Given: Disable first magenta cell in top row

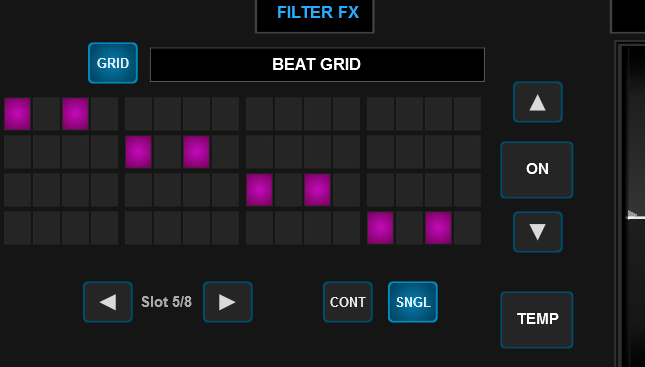Looking at the screenshot, I should [x=17, y=114].
